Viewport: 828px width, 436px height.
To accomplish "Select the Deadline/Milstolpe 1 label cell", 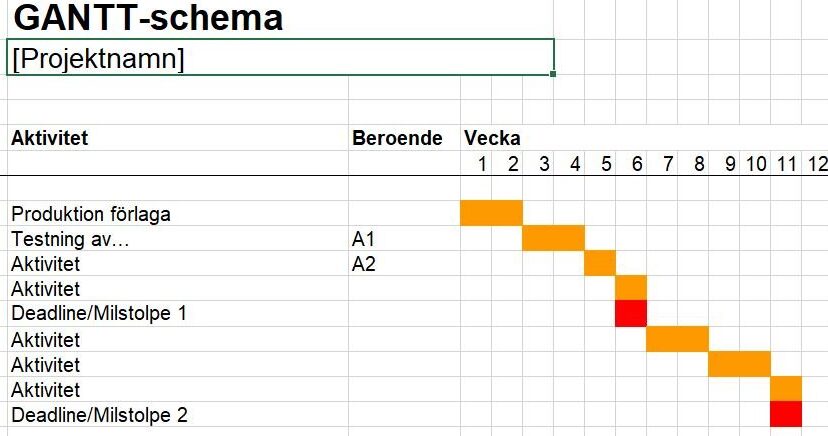I will coord(177,314).
